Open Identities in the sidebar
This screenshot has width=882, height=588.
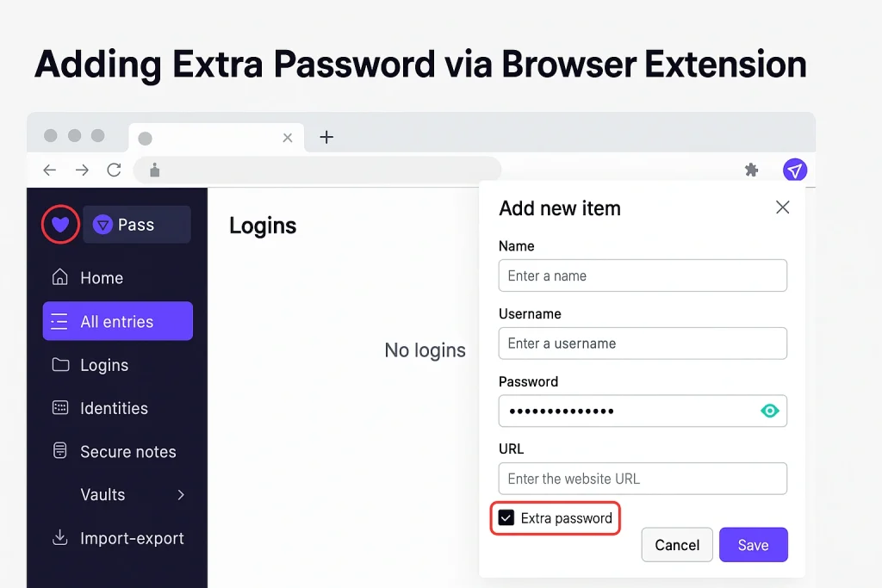pyautogui.click(x=114, y=408)
